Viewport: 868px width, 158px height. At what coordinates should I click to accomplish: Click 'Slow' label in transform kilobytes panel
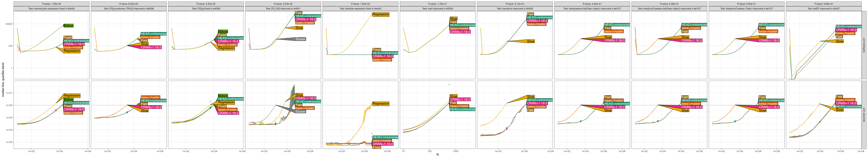(x=531, y=41)
